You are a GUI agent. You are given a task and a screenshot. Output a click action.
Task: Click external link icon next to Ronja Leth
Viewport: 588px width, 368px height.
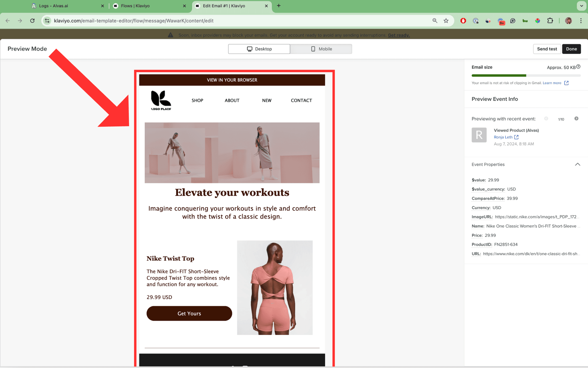(x=516, y=137)
